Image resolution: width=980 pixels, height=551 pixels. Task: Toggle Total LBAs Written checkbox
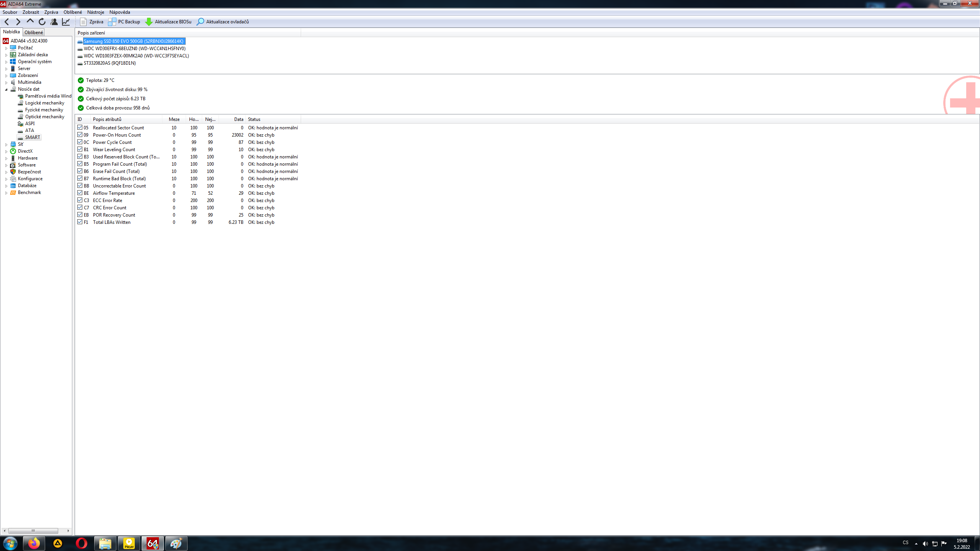point(80,222)
